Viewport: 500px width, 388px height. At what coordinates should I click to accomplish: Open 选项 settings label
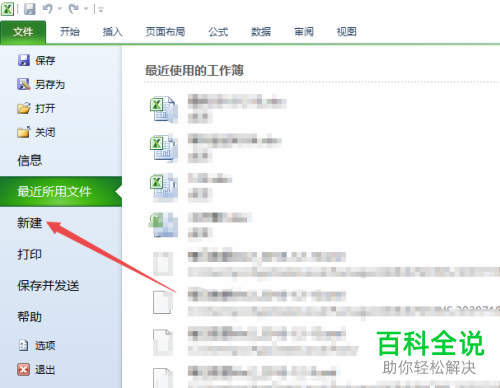click(x=45, y=345)
